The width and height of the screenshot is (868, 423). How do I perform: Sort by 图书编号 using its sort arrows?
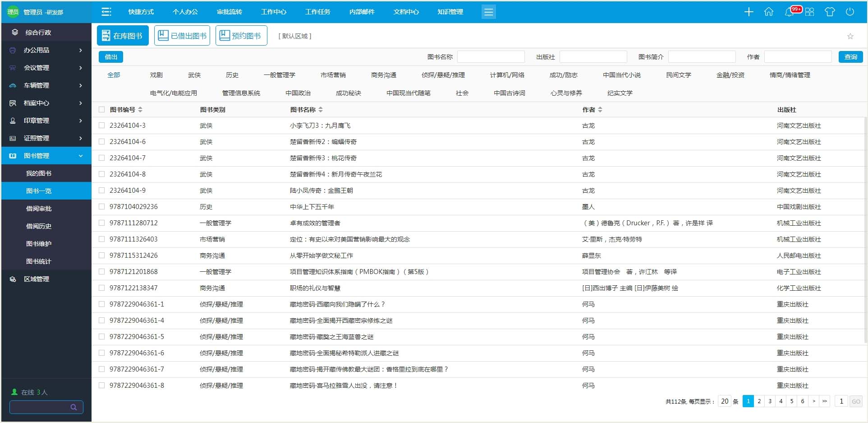140,109
